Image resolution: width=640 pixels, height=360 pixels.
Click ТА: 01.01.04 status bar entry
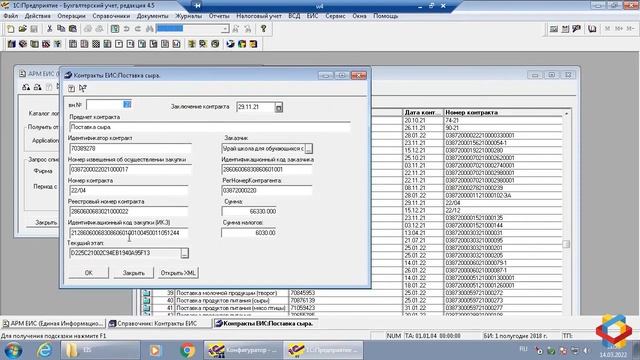click(433, 336)
